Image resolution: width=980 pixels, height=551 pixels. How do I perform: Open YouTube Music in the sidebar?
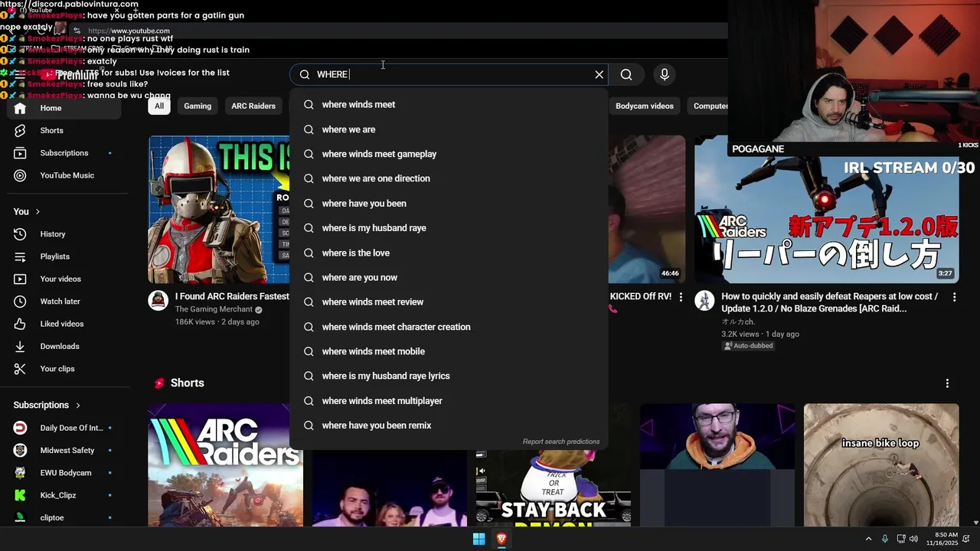click(64, 175)
